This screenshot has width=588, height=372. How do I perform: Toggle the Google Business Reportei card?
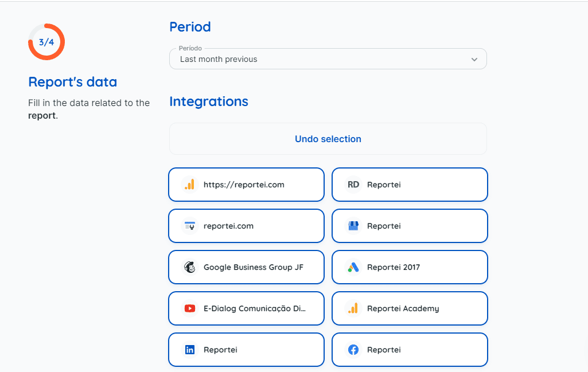click(x=410, y=226)
